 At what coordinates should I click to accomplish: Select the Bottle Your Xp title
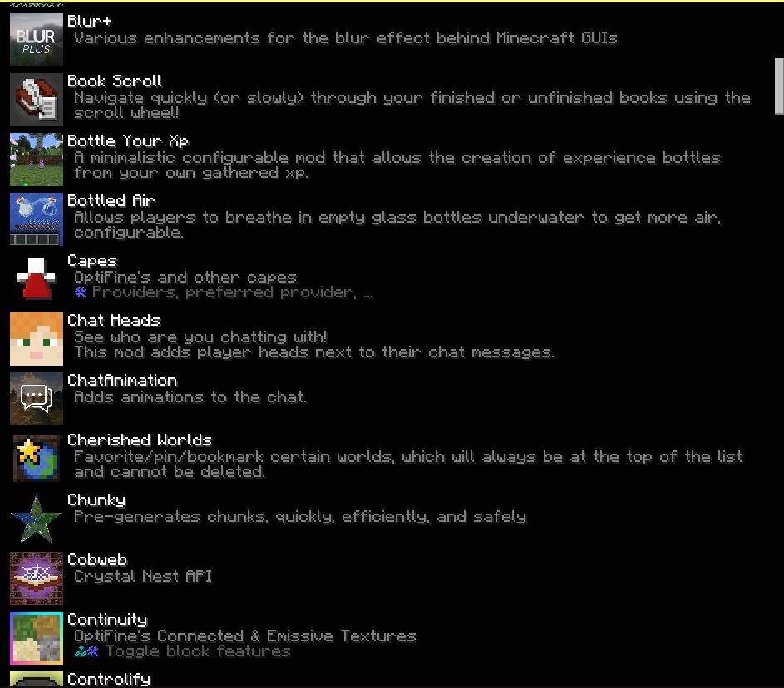point(128,141)
